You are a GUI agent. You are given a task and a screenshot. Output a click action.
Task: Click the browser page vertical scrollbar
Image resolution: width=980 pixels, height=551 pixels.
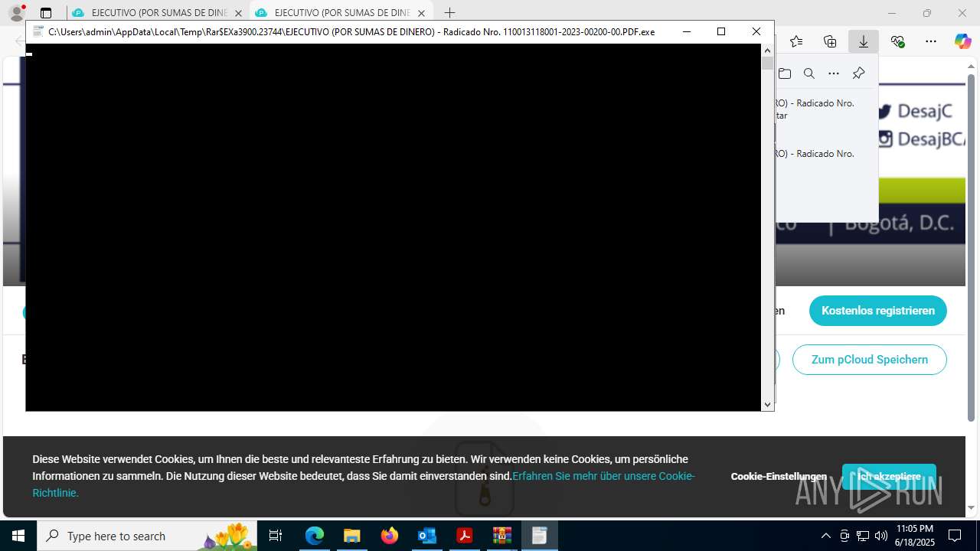pos(972,247)
